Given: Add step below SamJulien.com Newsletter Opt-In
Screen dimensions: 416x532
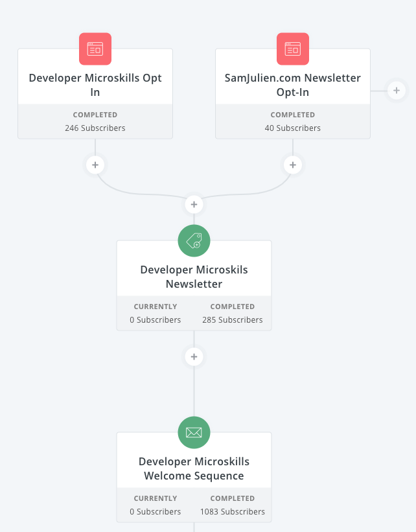Looking at the screenshot, I should 293,165.
